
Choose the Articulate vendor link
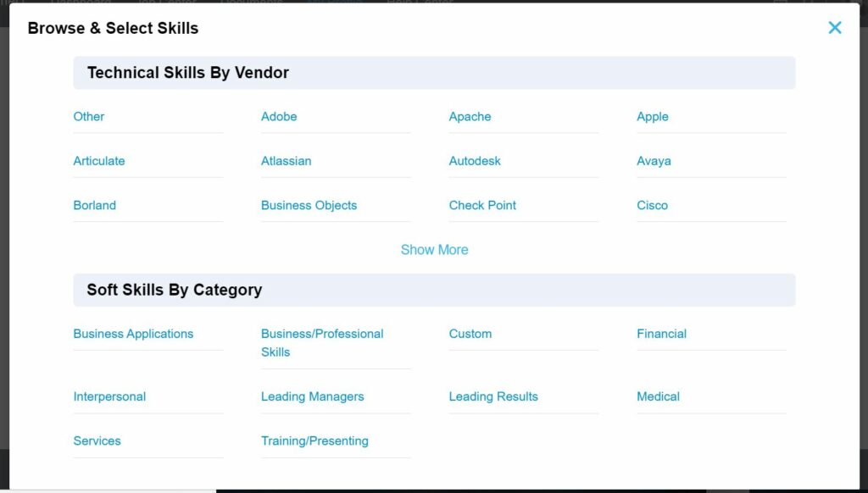99,160
